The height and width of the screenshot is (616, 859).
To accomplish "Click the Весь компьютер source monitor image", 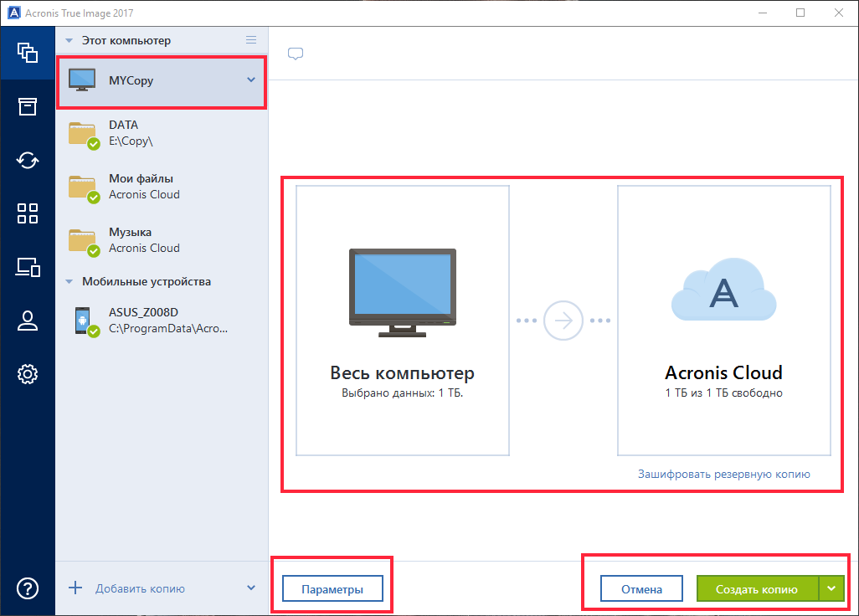I will [x=403, y=293].
